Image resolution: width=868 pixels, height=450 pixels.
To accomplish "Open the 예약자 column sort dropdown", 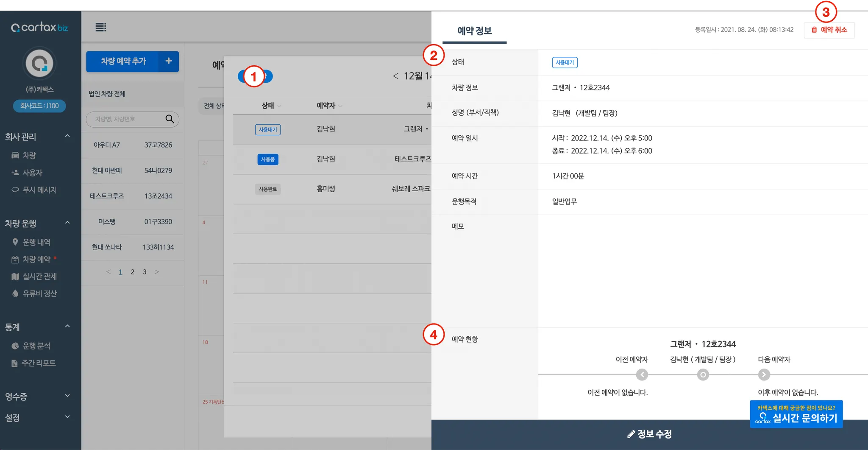I will (340, 106).
